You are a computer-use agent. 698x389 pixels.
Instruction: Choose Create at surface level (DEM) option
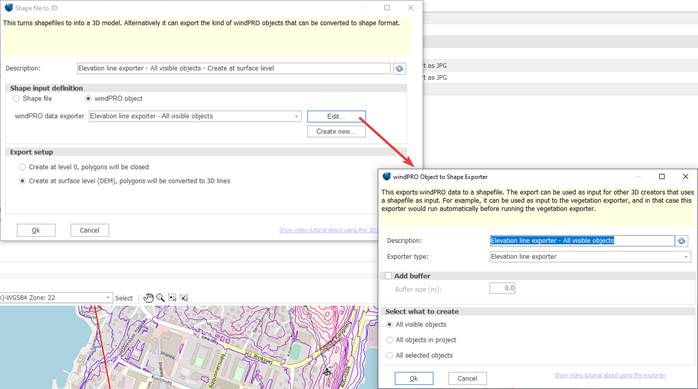pyautogui.click(x=22, y=181)
